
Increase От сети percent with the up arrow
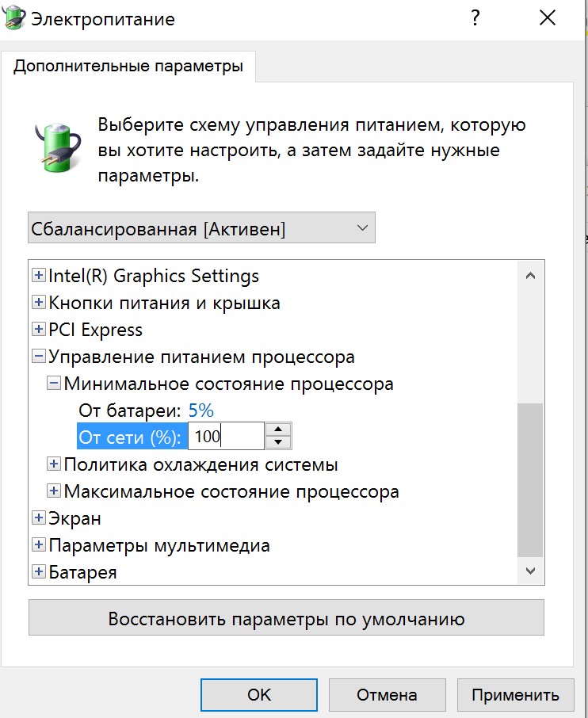tap(278, 430)
